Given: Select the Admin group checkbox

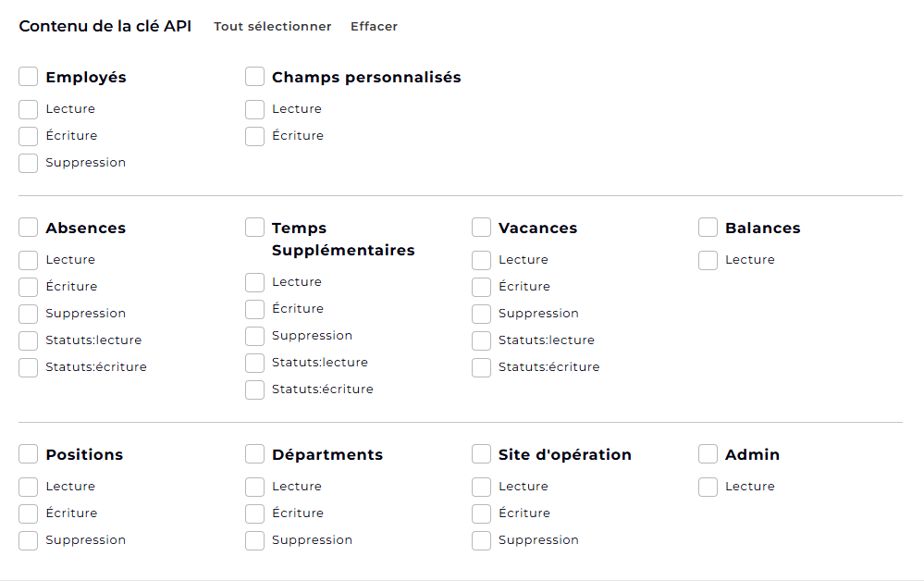Looking at the screenshot, I should click(708, 454).
